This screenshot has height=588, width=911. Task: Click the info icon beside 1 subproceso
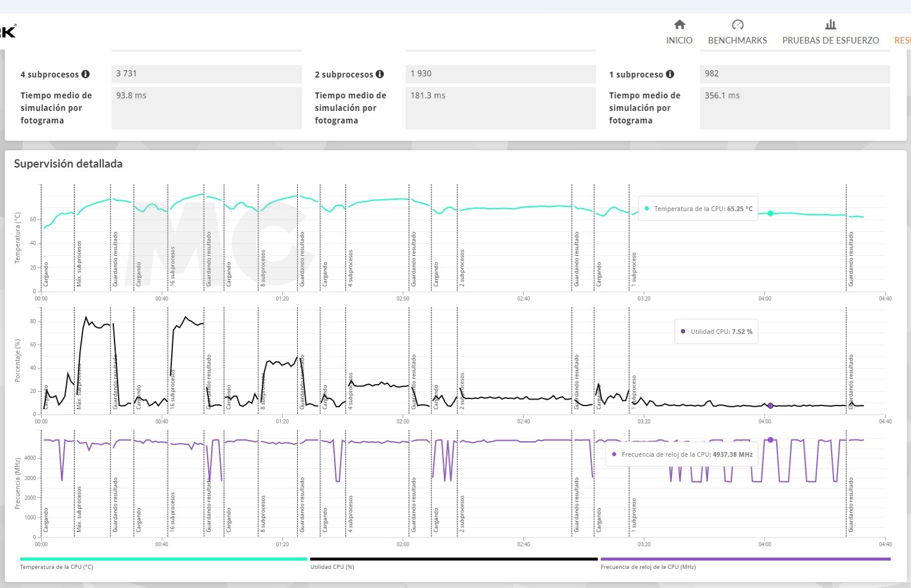(x=670, y=74)
